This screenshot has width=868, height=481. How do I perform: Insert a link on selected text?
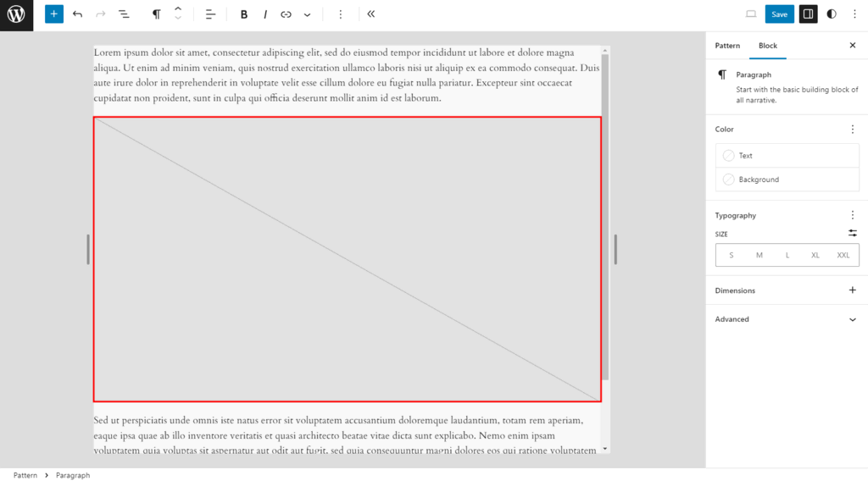[286, 14]
